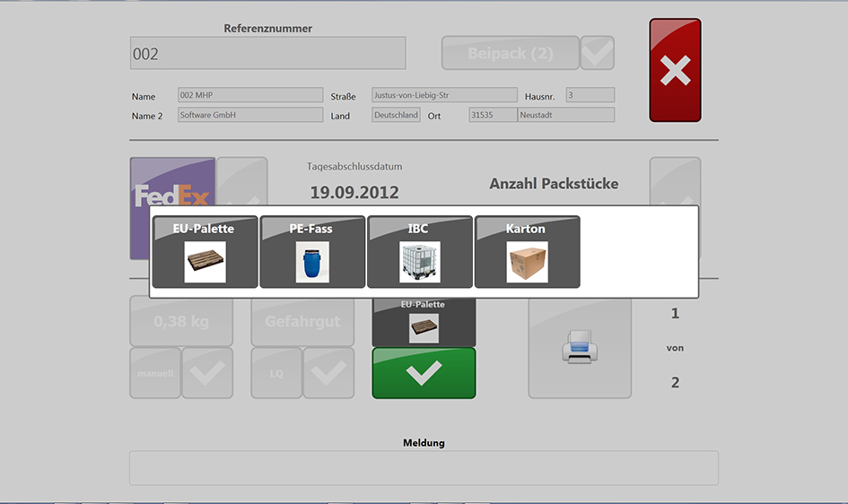Click the Referenznummer input field
Screen dimensions: 848x504
267,53
